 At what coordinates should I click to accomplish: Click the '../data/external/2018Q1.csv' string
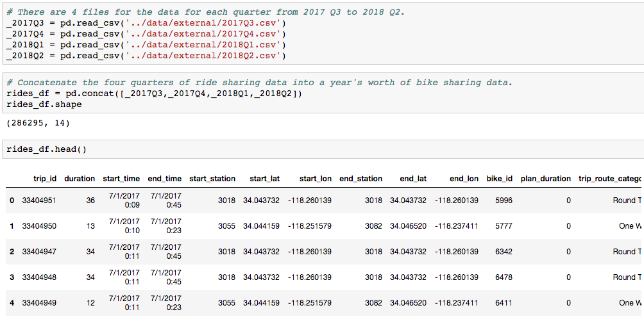203,44
